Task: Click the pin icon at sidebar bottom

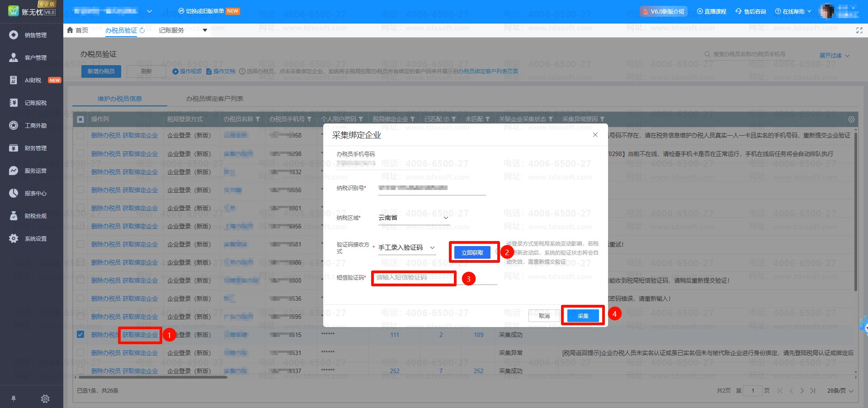Action: 14,399
